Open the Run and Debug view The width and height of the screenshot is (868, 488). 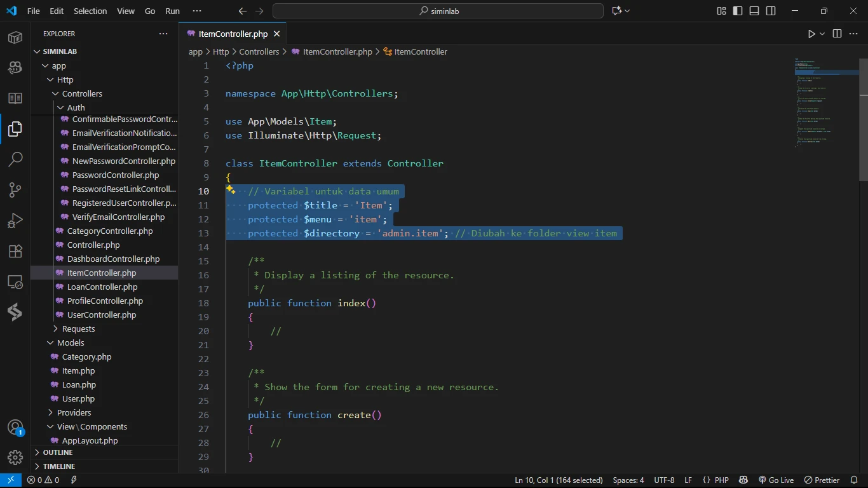tap(15, 220)
